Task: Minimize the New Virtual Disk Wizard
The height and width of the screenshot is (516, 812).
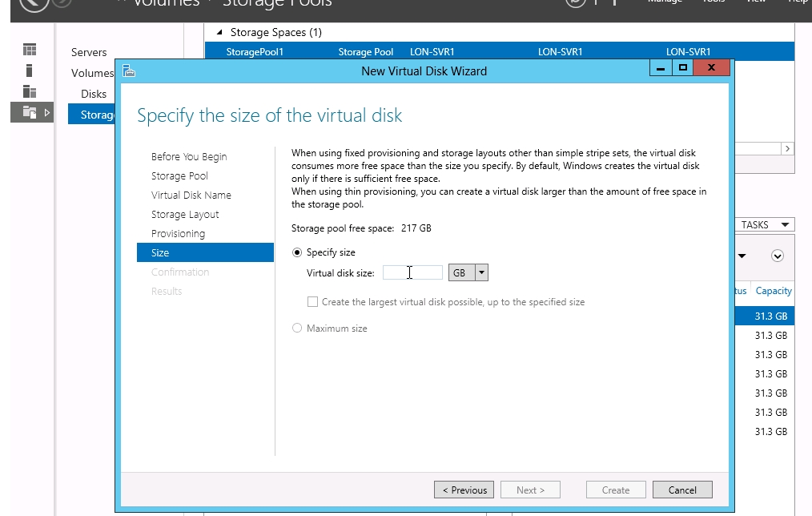Action: click(661, 69)
